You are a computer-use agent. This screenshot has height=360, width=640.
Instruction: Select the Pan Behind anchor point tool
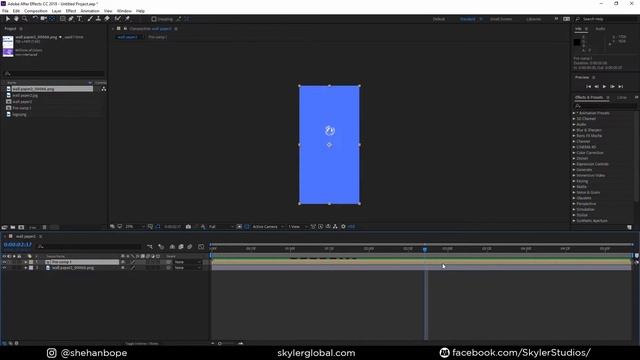[52, 19]
